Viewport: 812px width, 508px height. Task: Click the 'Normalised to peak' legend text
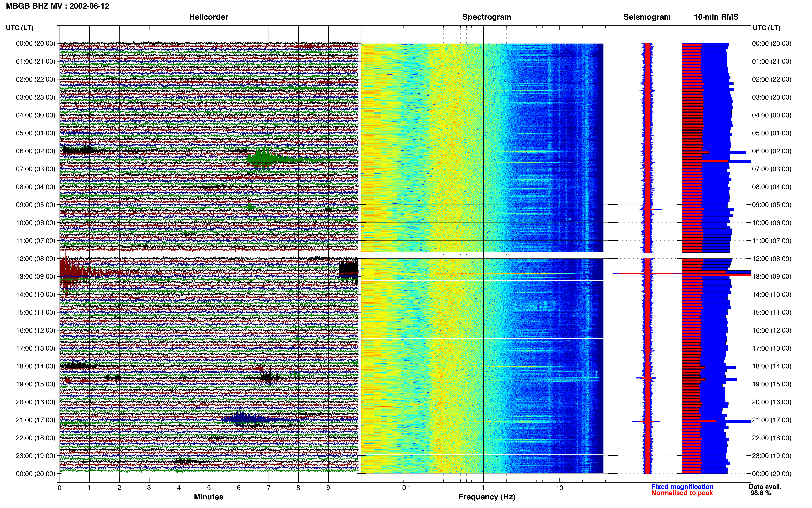682,493
